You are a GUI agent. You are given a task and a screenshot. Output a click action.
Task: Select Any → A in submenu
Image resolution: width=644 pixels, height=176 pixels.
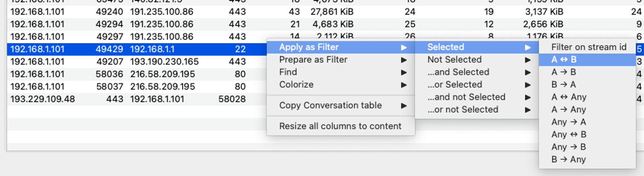tap(569, 122)
